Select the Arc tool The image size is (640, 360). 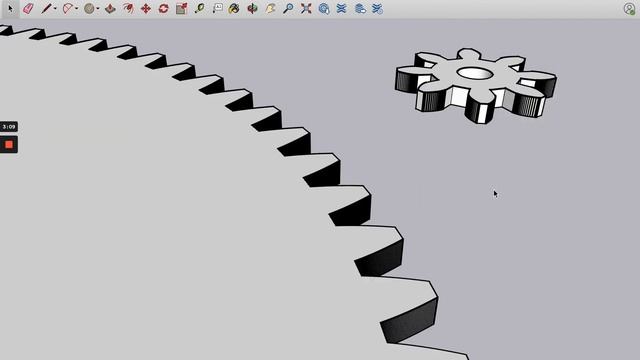68,9
